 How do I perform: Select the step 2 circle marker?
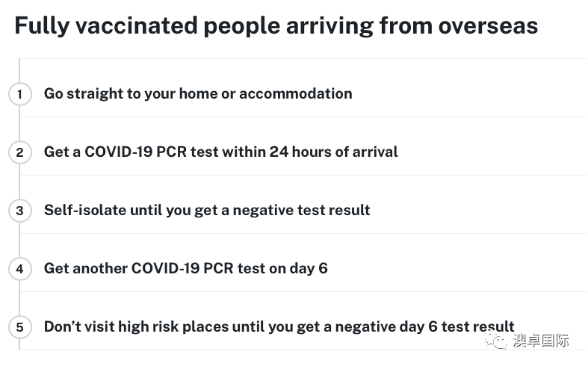[x=19, y=152]
